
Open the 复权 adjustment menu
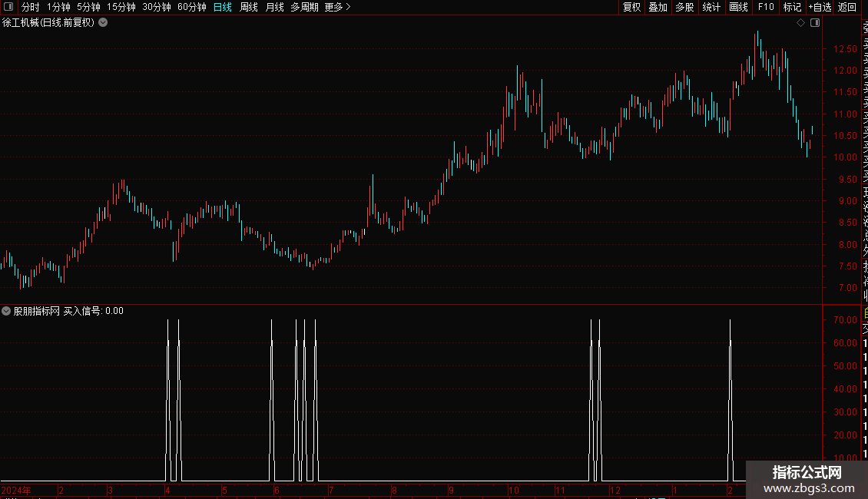pyautogui.click(x=631, y=7)
